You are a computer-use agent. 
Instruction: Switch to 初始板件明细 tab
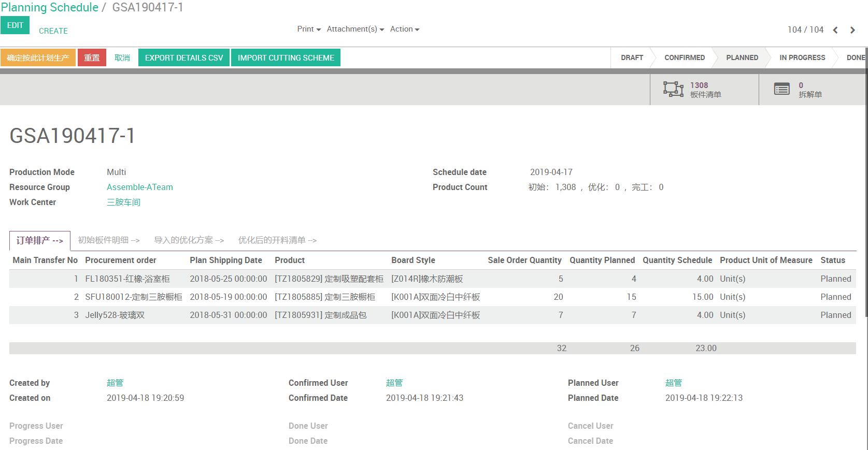[108, 240]
